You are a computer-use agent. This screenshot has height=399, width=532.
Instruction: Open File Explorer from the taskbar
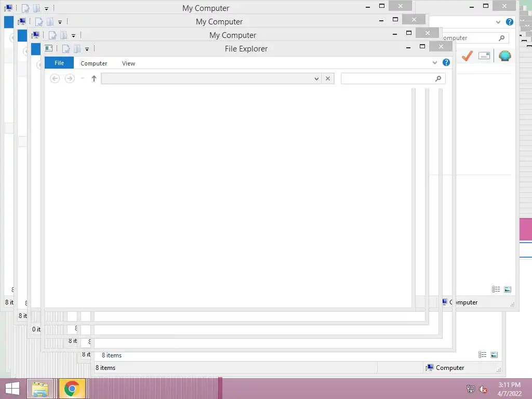pyautogui.click(x=39, y=389)
